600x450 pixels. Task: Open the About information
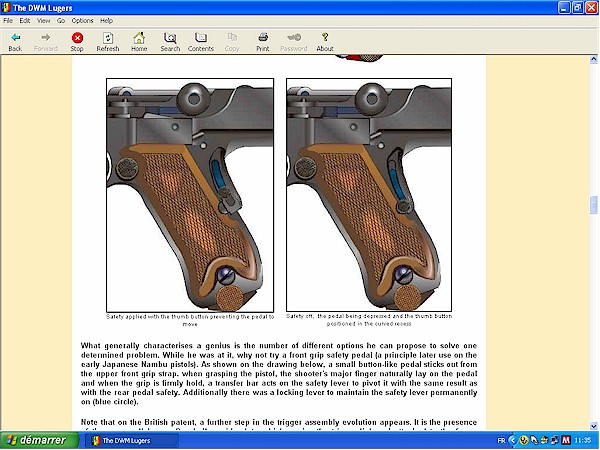(325, 42)
